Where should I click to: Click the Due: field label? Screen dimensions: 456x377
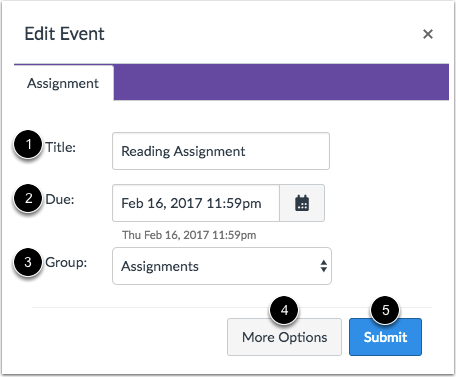pyautogui.click(x=60, y=199)
